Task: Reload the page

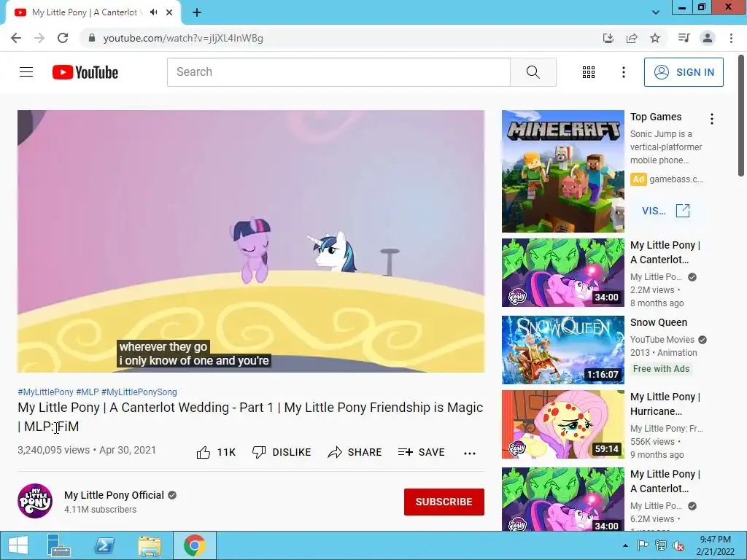Action: coord(63,38)
